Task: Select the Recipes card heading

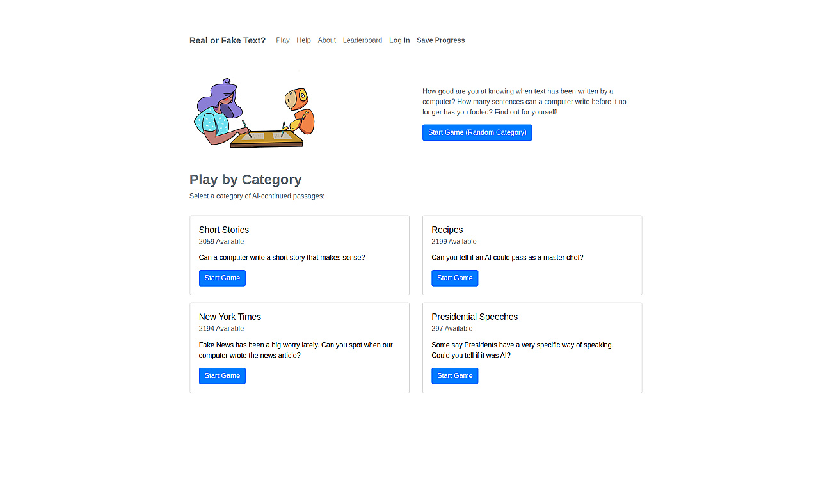Action: point(447,230)
